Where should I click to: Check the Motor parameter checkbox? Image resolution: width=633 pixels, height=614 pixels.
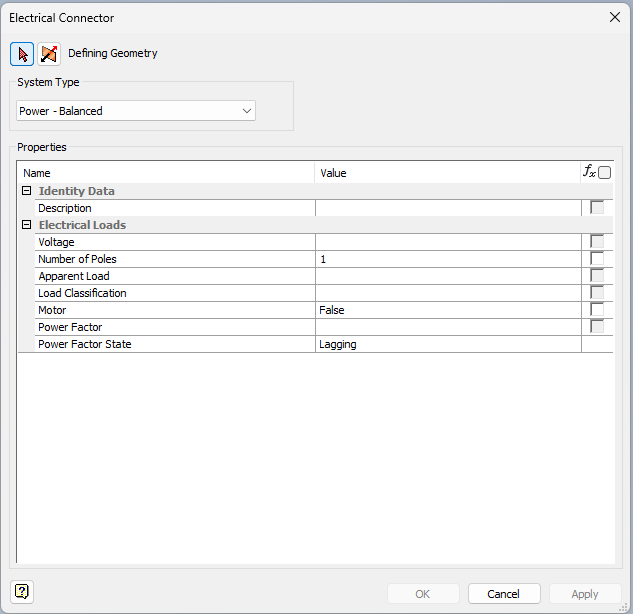(x=597, y=309)
